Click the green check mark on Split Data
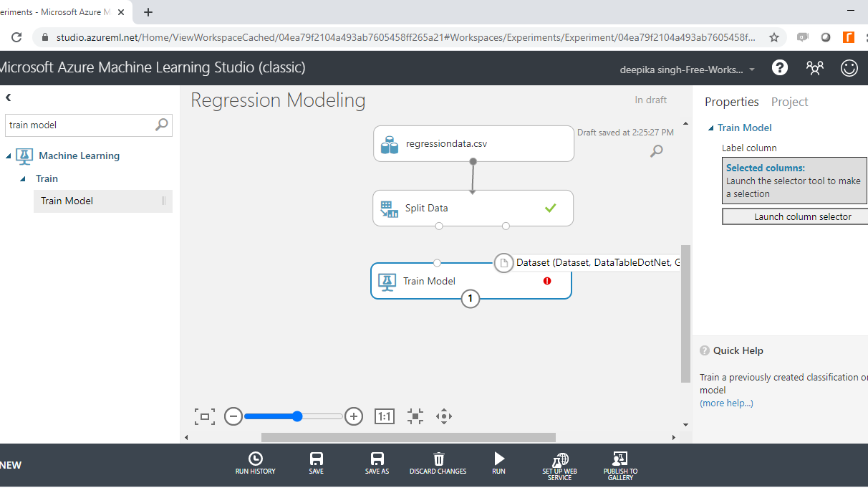Image resolution: width=868 pixels, height=488 pixels. click(x=550, y=208)
